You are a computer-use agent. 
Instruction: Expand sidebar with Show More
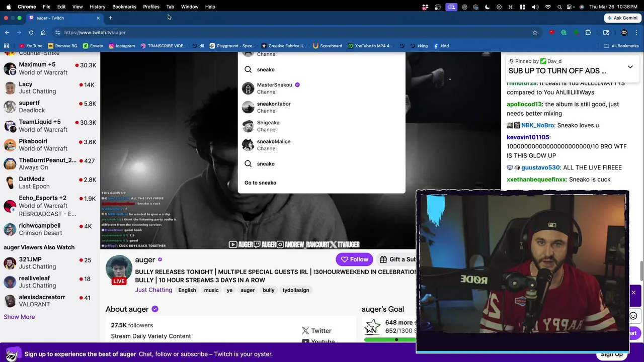coord(19,317)
